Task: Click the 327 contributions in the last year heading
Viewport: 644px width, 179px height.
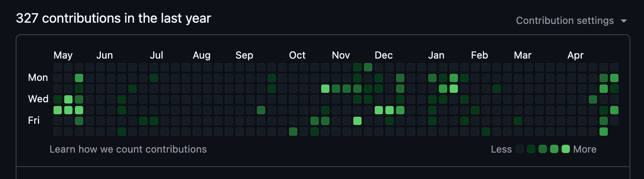Action: pos(113,19)
